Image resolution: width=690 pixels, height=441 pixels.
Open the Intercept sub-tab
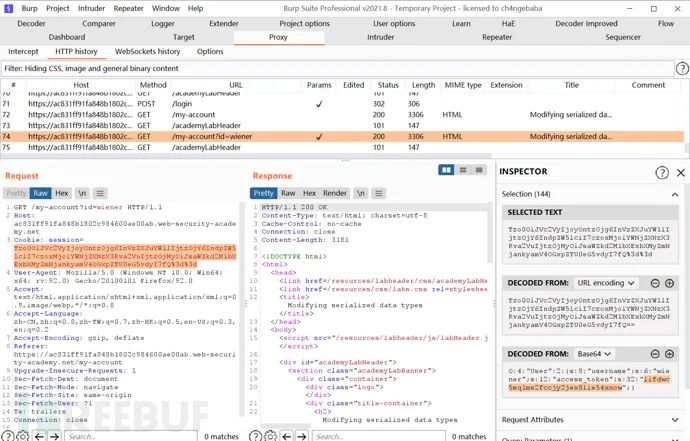(x=23, y=51)
